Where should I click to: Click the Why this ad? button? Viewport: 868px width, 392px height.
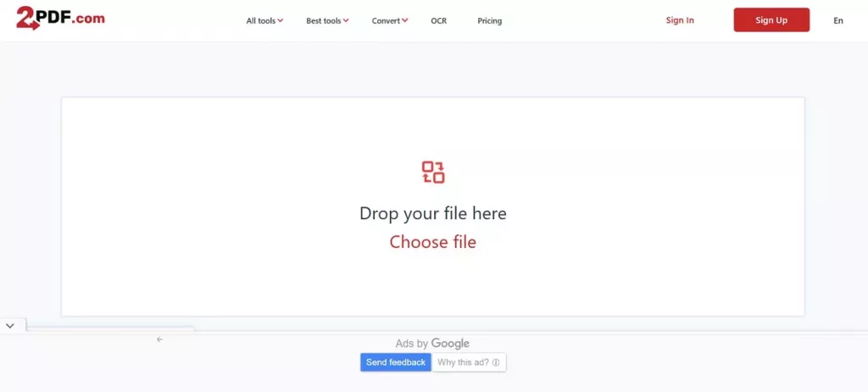point(469,362)
